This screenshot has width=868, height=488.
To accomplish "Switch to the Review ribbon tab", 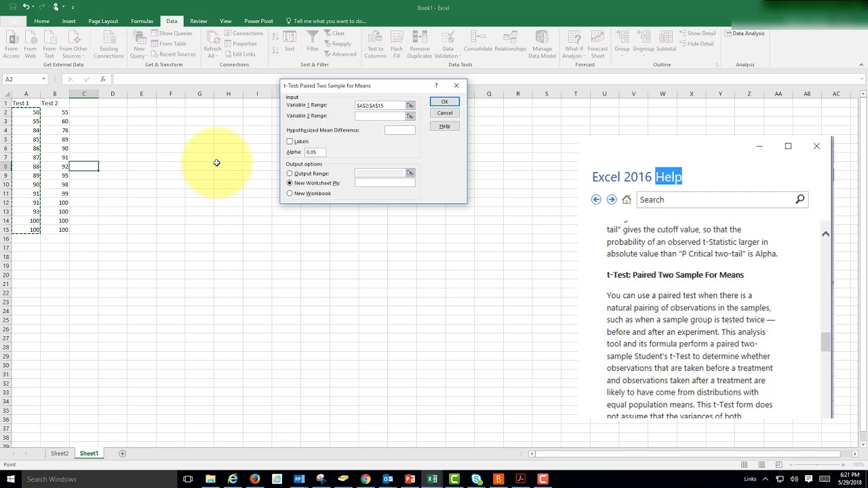I will (x=199, y=21).
